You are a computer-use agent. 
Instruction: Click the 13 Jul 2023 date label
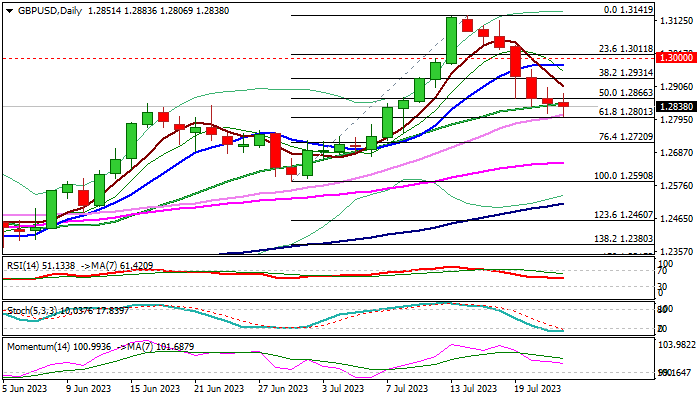[473, 389]
